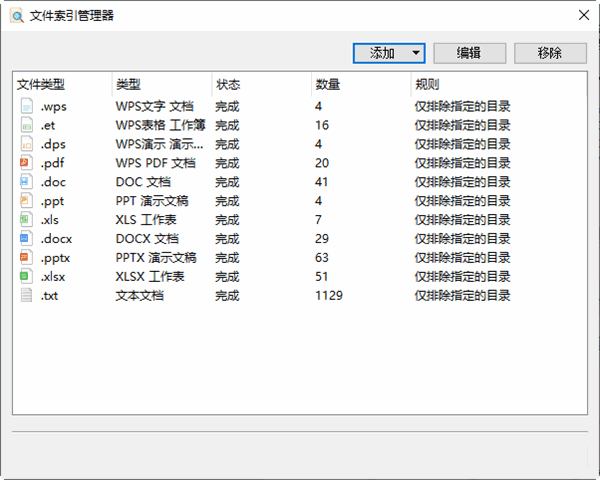Click the WPS文字 文档 type cell
This screenshot has width=600, height=480.
click(x=155, y=106)
